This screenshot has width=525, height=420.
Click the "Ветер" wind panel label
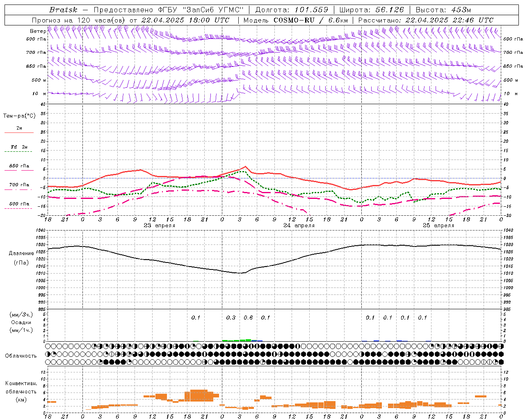click(x=38, y=31)
